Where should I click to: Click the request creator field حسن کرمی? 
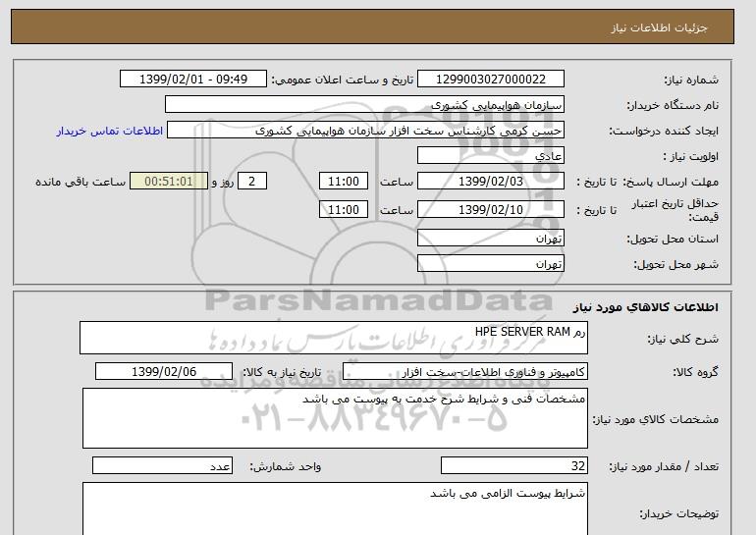click(365, 131)
